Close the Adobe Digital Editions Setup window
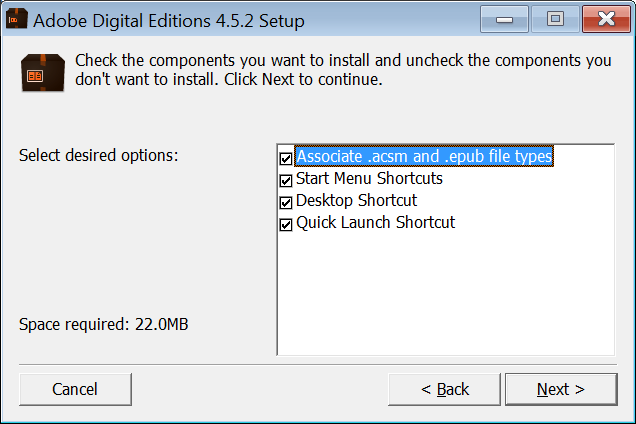This screenshot has height=424, width=636. tap(607, 18)
